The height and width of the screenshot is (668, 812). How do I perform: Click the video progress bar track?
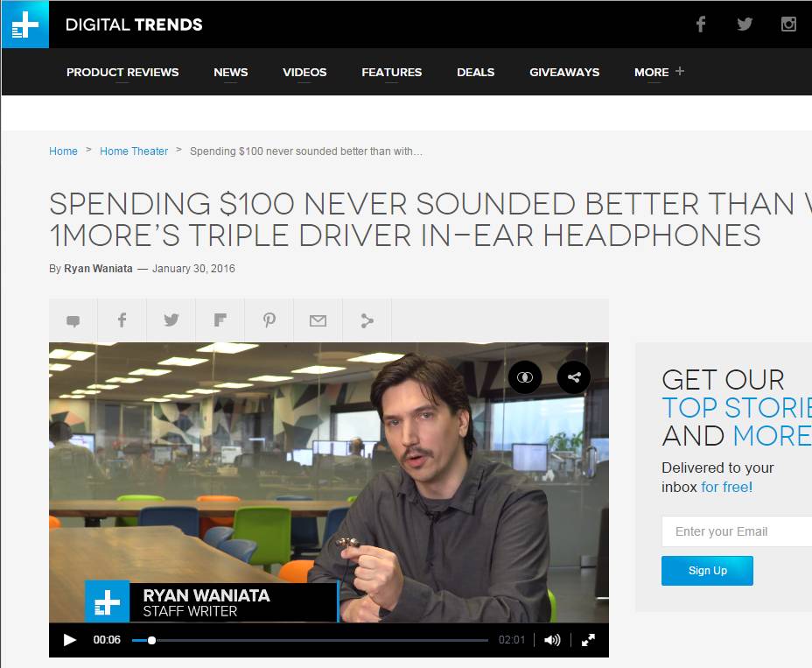click(310, 641)
